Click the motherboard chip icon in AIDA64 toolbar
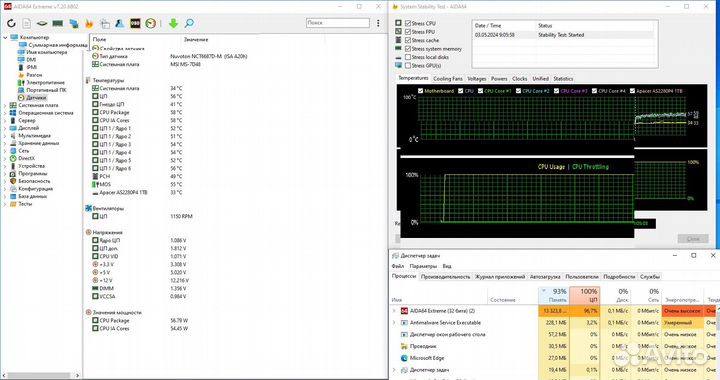 [x=42, y=23]
